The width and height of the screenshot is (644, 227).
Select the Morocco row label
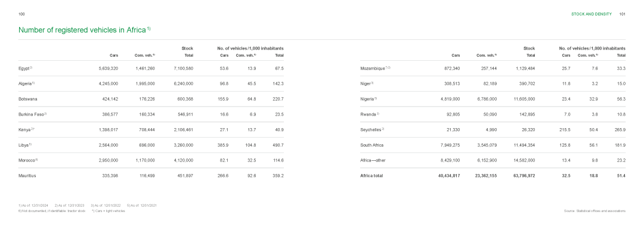(28, 160)
